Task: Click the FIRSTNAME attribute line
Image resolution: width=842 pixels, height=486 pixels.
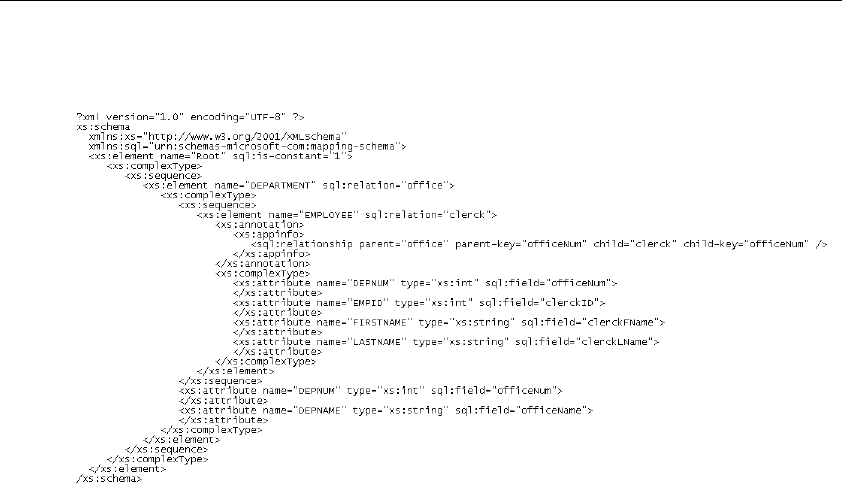Action: click(449, 322)
